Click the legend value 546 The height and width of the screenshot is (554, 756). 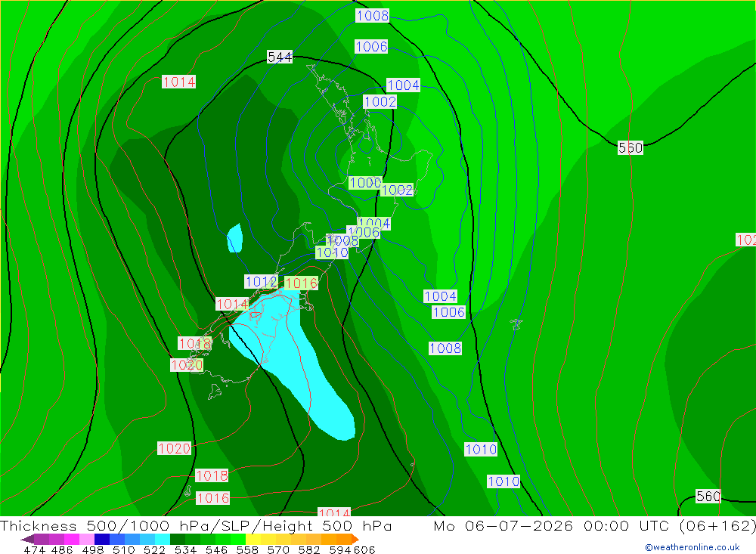pyautogui.click(x=216, y=549)
